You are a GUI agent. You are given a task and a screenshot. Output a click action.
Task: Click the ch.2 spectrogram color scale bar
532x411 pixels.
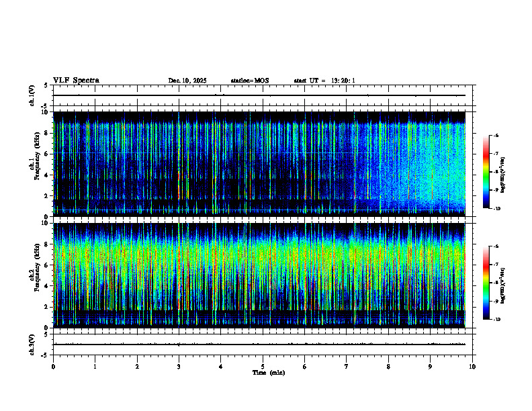pyautogui.click(x=486, y=283)
